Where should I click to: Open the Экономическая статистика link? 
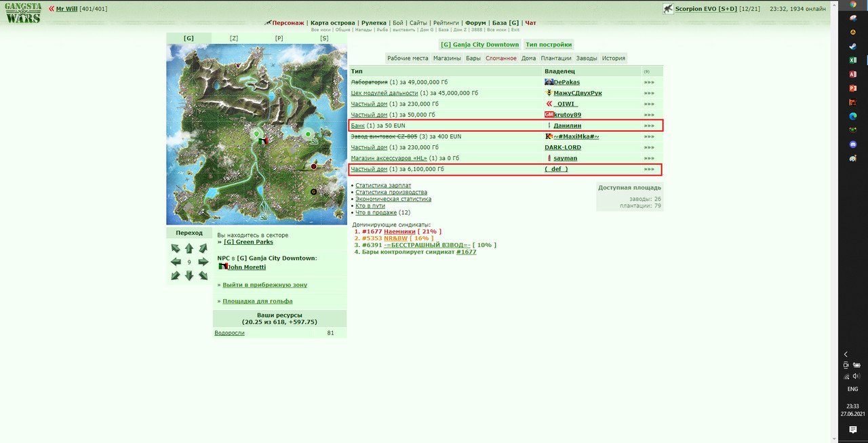pyautogui.click(x=393, y=199)
